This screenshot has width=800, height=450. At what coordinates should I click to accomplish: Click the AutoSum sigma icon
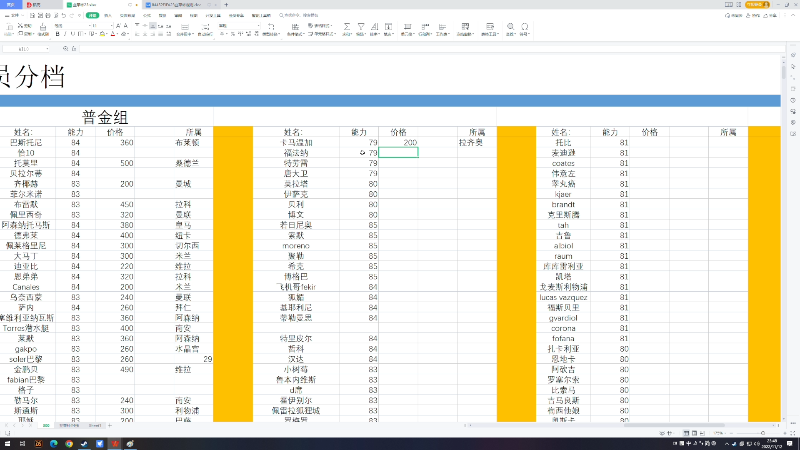[347, 29]
